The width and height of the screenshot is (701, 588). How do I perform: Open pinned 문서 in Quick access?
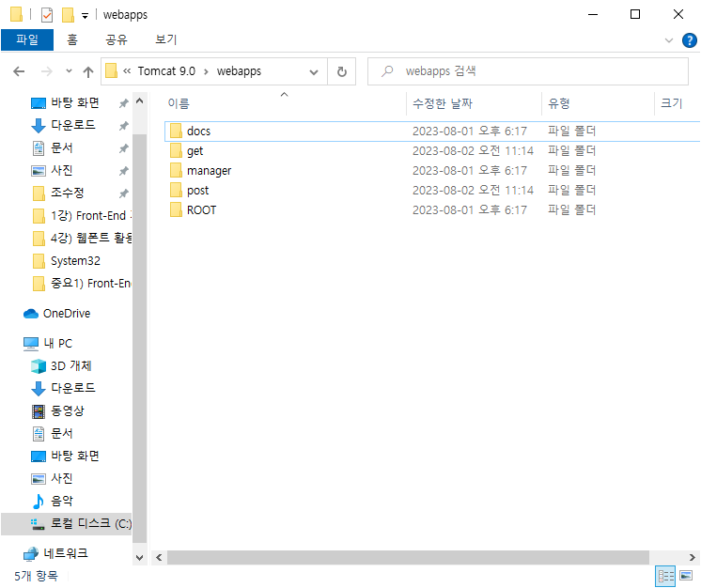62,147
